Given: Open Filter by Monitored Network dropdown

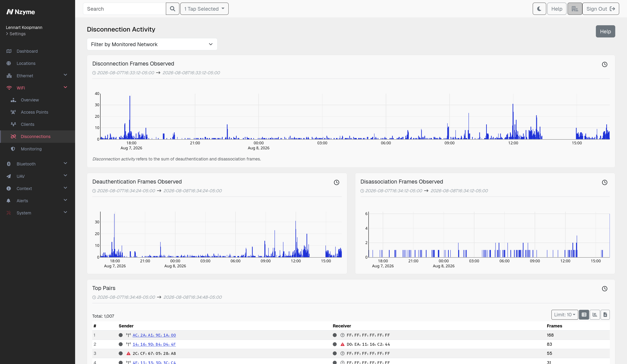Looking at the screenshot, I should click(x=152, y=44).
